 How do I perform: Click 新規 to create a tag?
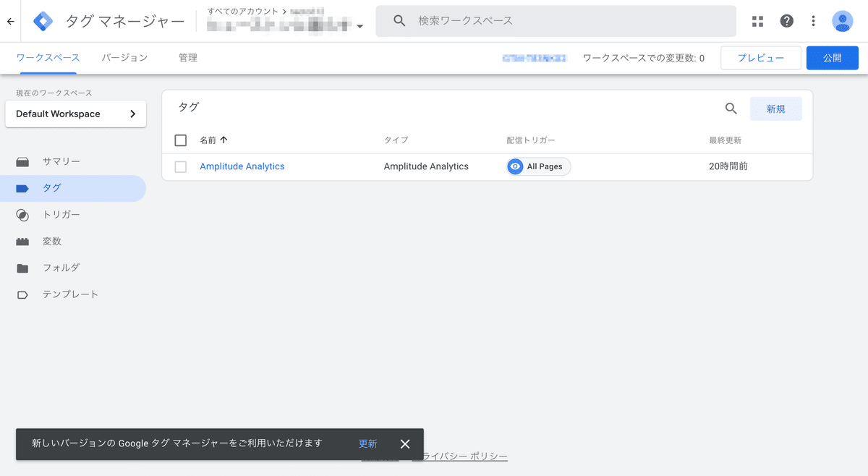pyautogui.click(x=776, y=109)
